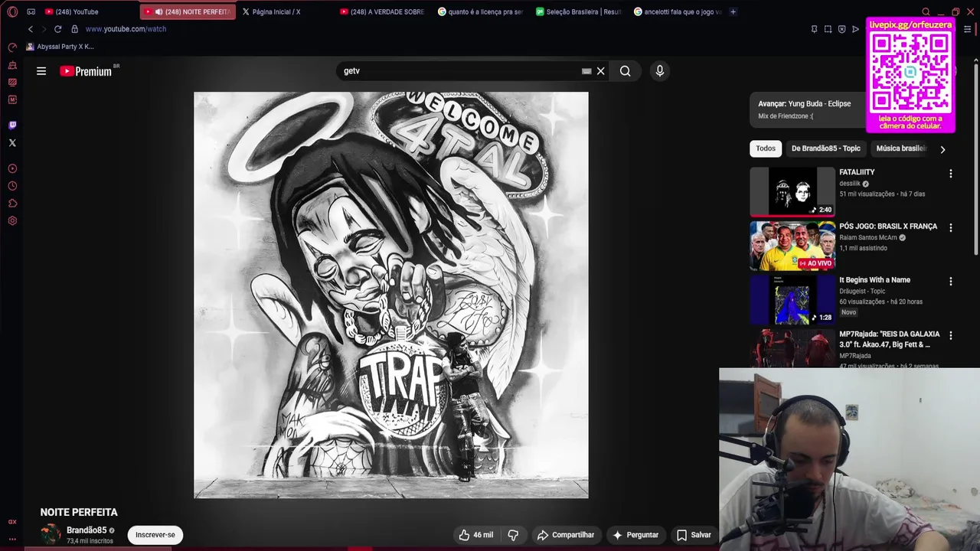Go back with the browser back arrow
This screenshot has height=551, width=980.
tap(31, 29)
